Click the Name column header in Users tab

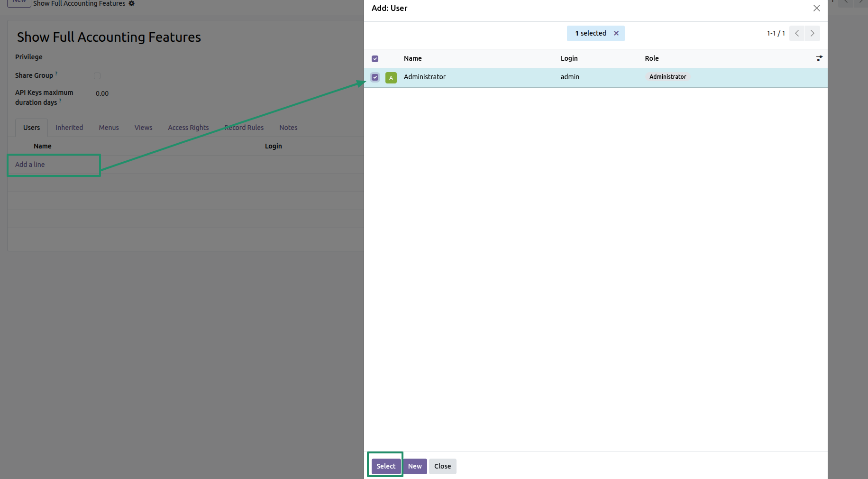(x=43, y=146)
